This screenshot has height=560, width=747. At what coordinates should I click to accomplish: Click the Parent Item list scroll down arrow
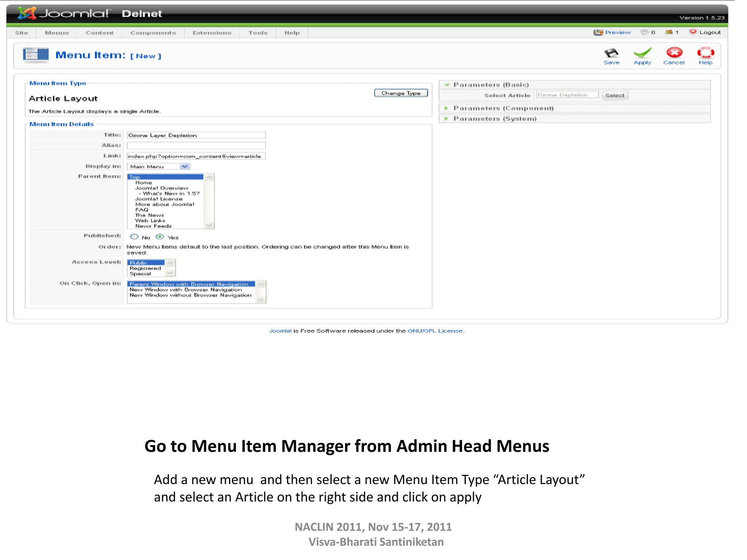(209, 225)
